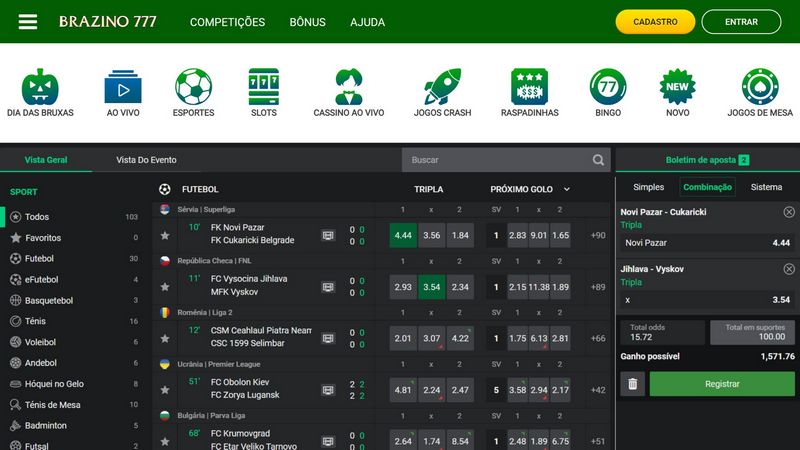800x450 pixels.
Task: Select Favoritos in sport list
Action: tap(74, 238)
